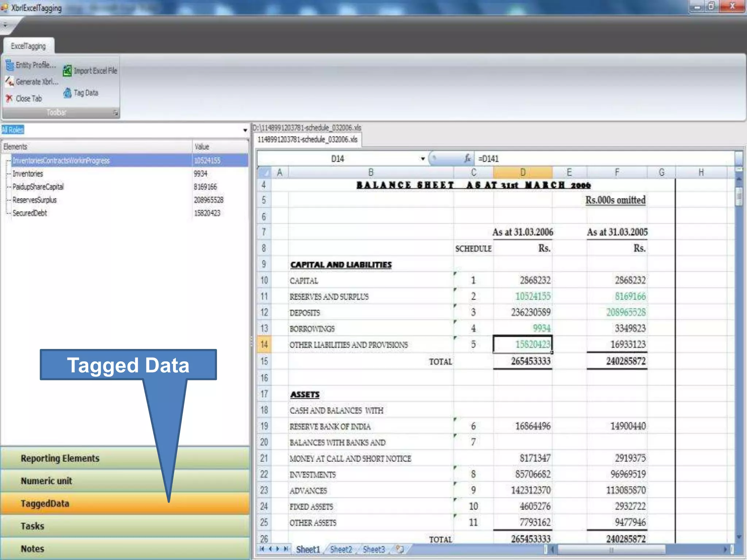Select the ReservesSurplus tagged element
Screen dimensions: 747x560
tap(35, 200)
